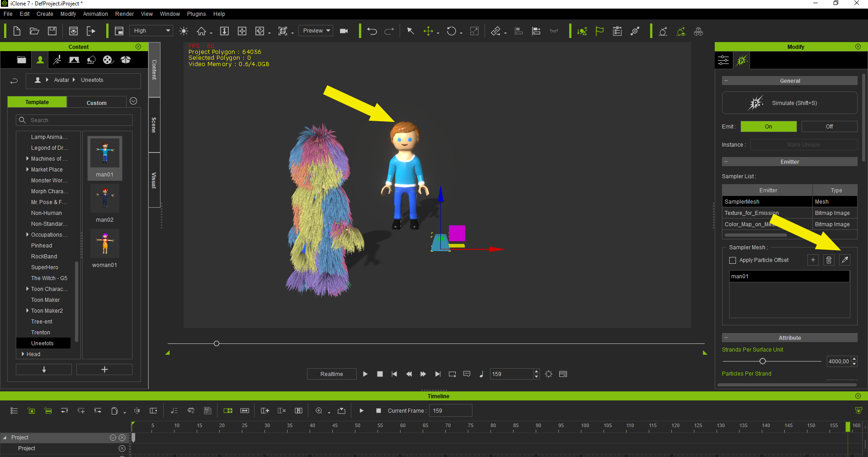Open the File menu
Viewport: 868px width, 457px height.
(8, 14)
